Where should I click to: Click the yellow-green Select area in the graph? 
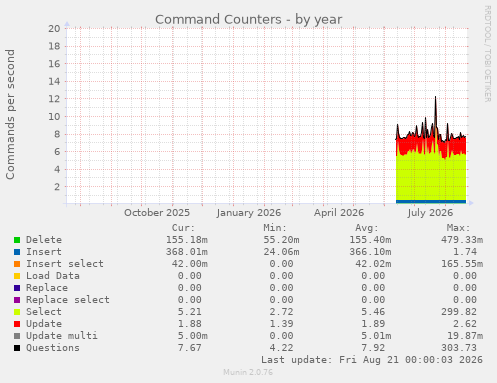click(x=431, y=178)
